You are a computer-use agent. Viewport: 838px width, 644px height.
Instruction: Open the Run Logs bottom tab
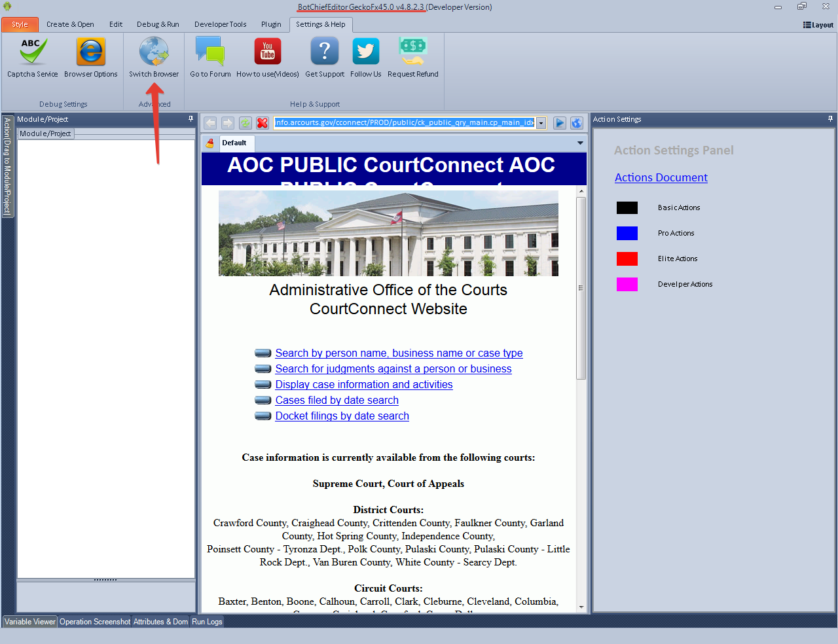tap(207, 622)
